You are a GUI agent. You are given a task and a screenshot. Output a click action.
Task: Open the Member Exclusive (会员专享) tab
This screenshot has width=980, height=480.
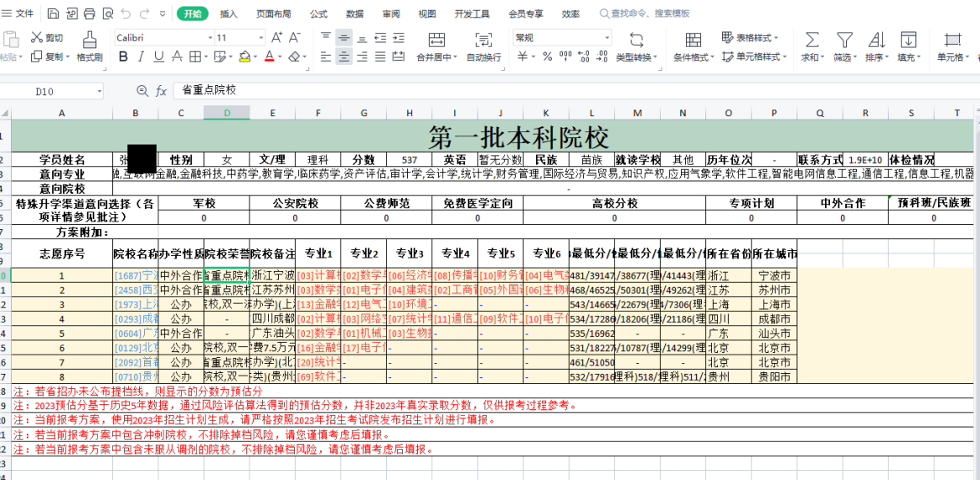click(526, 13)
